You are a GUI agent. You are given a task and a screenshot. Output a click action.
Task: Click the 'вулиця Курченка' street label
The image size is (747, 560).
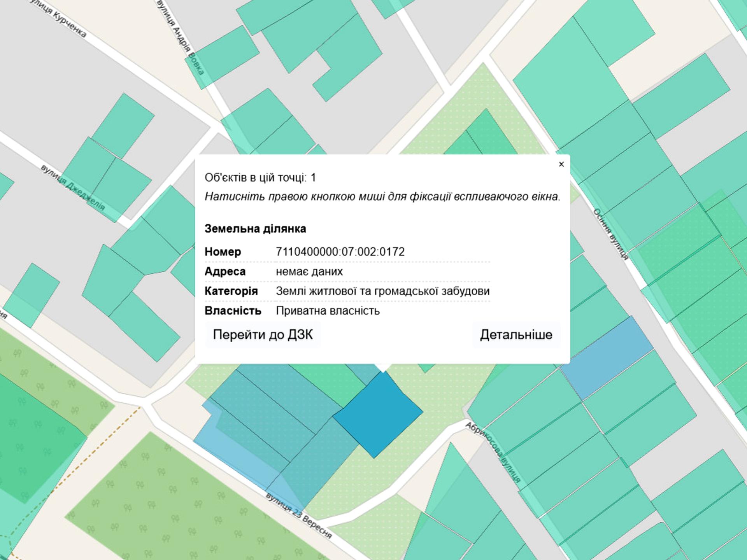(x=58, y=19)
